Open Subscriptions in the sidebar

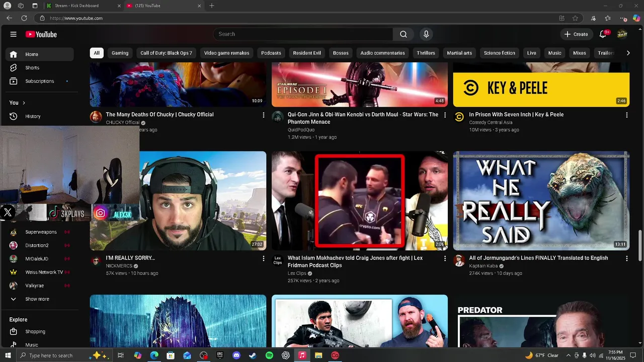(x=40, y=81)
